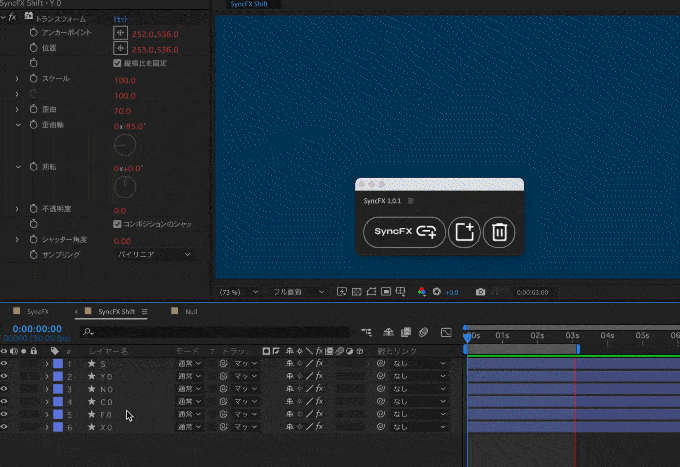
Task: Hide layer 6 X.0 with eye icon
Action: coord(4,427)
